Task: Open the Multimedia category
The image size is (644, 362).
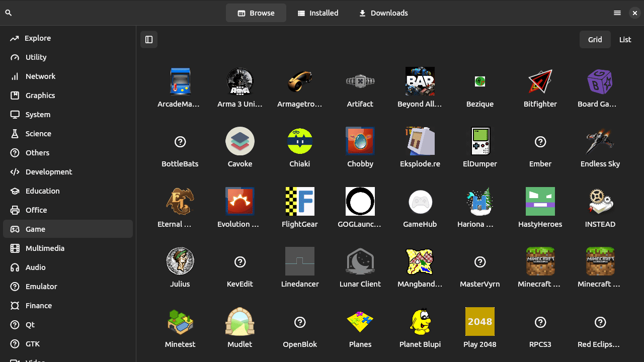Action: (x=45, y=248)
